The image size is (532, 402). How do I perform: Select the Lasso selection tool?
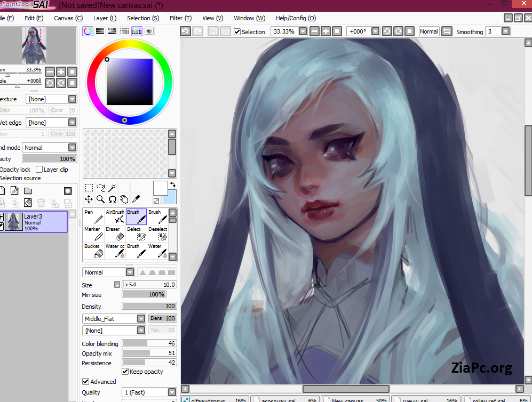(x=100, y=187)
